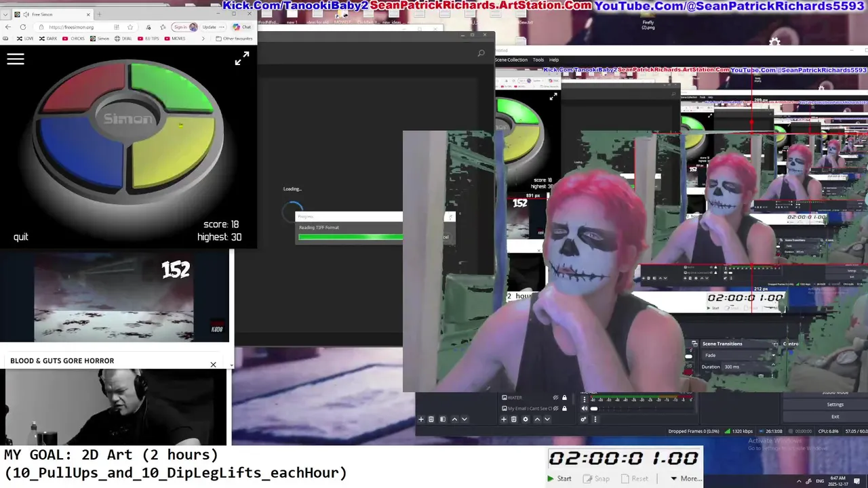Screen dimensions: 868x488
Task: Adjust the OBS mixer volume slider
Action: coord(594,409)
